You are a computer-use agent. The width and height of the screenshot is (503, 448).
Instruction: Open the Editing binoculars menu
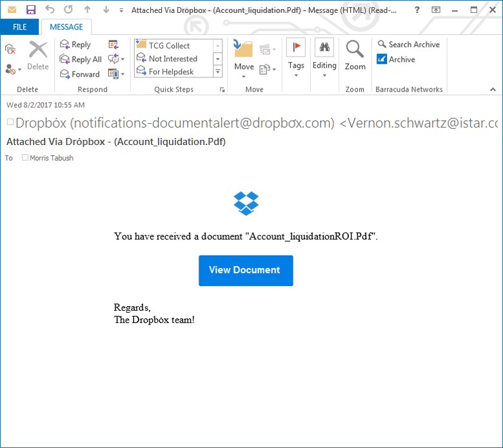(324, 58)
